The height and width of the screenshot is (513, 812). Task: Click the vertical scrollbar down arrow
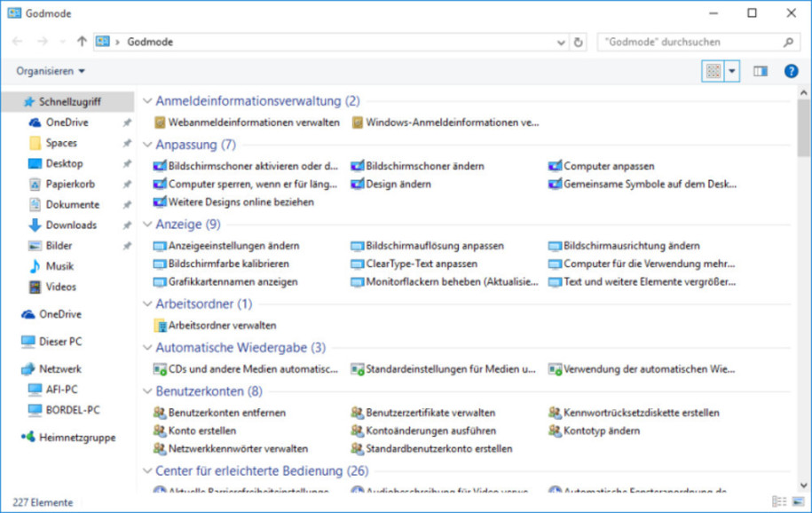point(804,485)
